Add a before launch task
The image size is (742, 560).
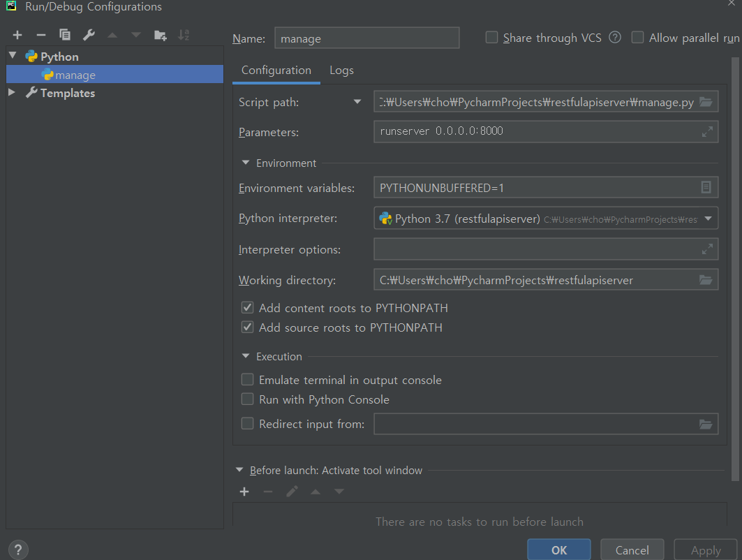pyautogui.click(x=244, y=492)
